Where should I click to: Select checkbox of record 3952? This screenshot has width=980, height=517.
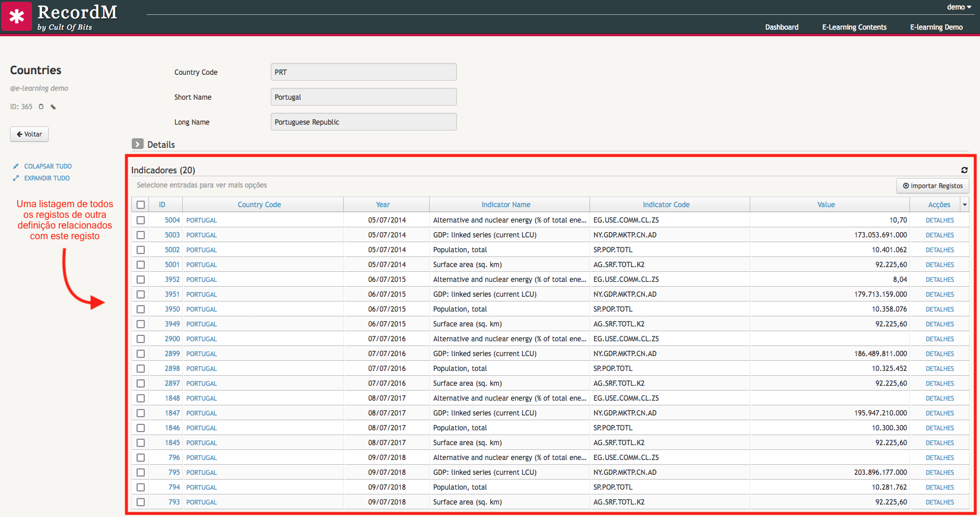[x=141, y=280]
